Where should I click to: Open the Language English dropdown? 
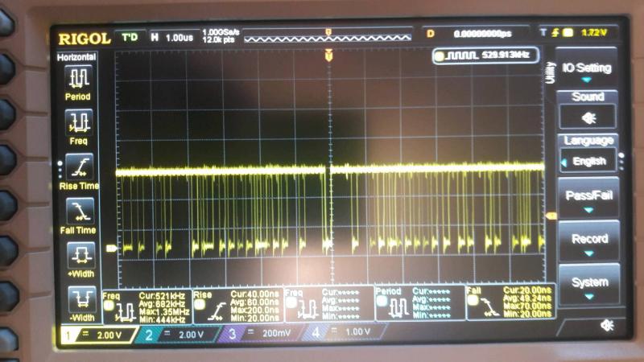tap(588, 161)
